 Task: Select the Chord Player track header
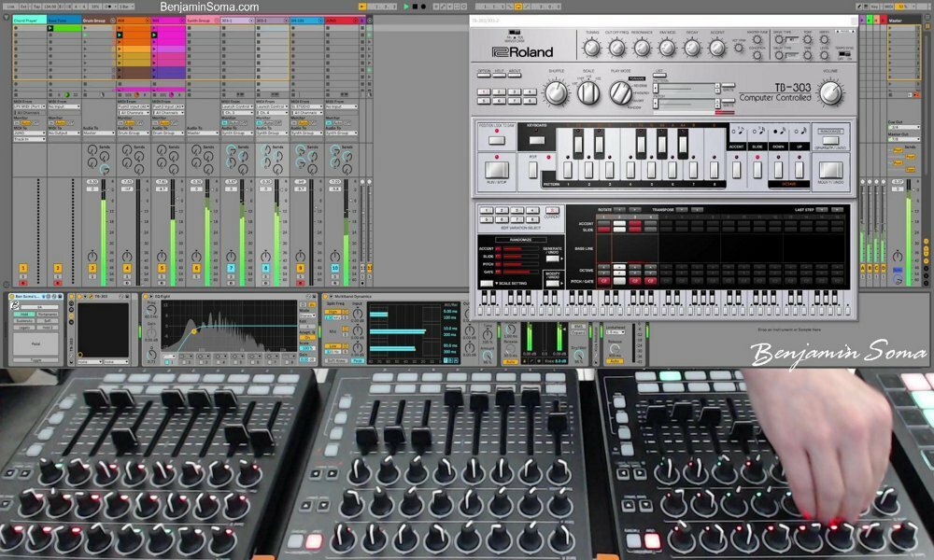click(x=29, y=21)
